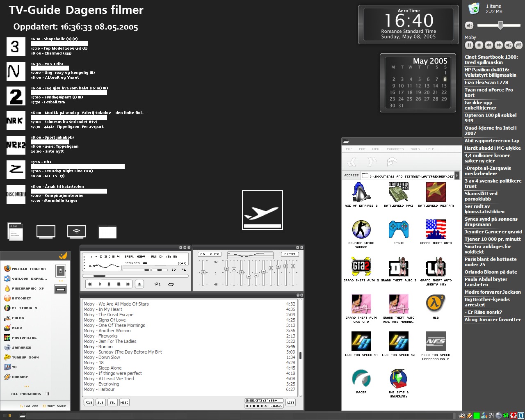Open the View menu in explorer
Viewport: 525px width, 420px height.
[x=377, y=149]
